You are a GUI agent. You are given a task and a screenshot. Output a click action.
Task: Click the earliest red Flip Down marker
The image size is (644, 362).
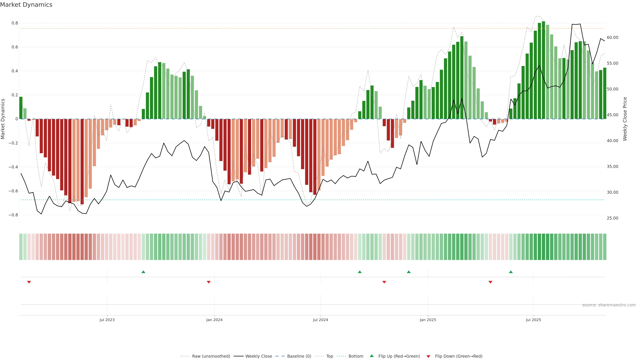coord(29,282)
